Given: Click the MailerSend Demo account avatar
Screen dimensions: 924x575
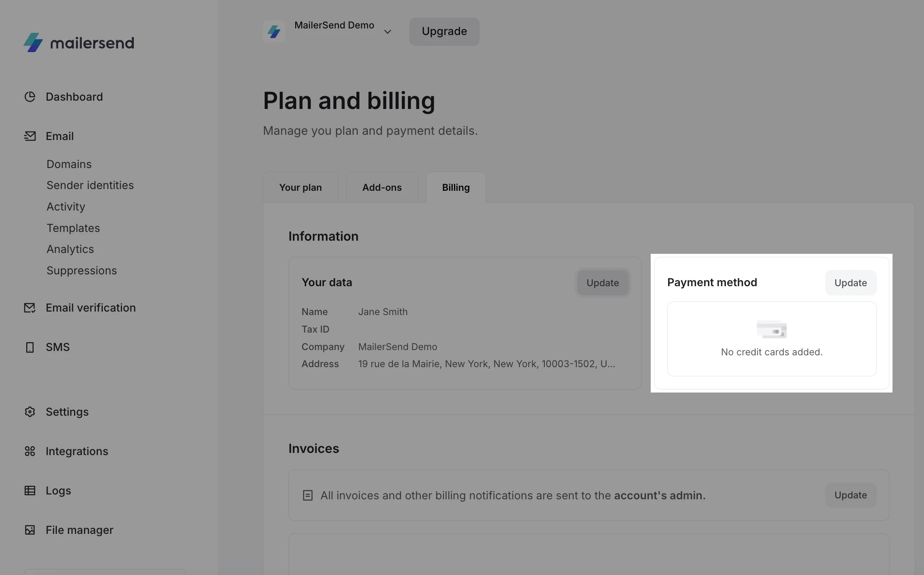Looking at the screenshot, I should click(274, 31).
